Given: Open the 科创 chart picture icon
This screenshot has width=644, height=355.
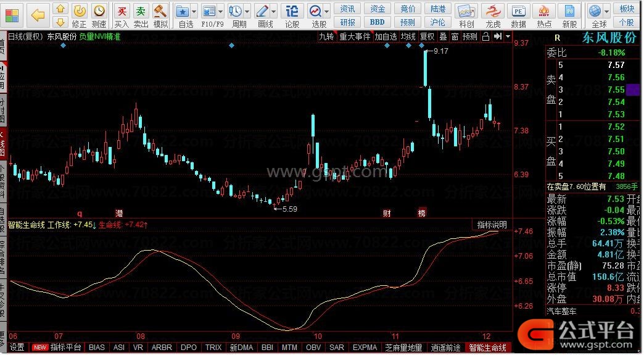Looking at the screenshot, I should (466, 11).
